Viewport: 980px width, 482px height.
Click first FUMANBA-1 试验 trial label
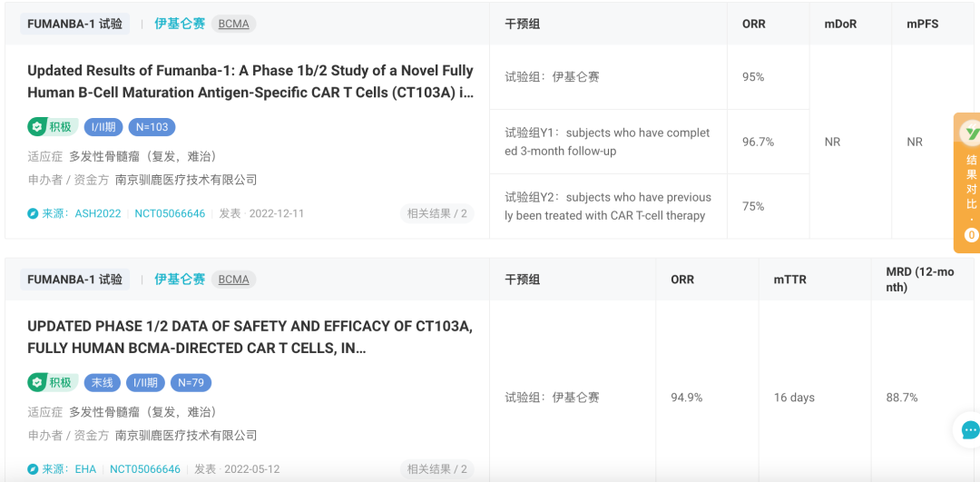(x=75, y=24)
